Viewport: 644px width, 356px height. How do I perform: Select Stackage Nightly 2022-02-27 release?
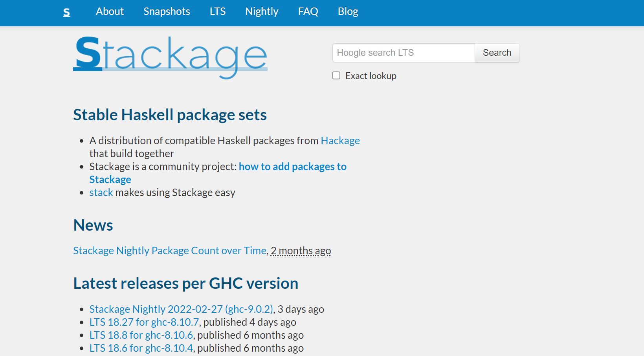(x=181, y=309)
